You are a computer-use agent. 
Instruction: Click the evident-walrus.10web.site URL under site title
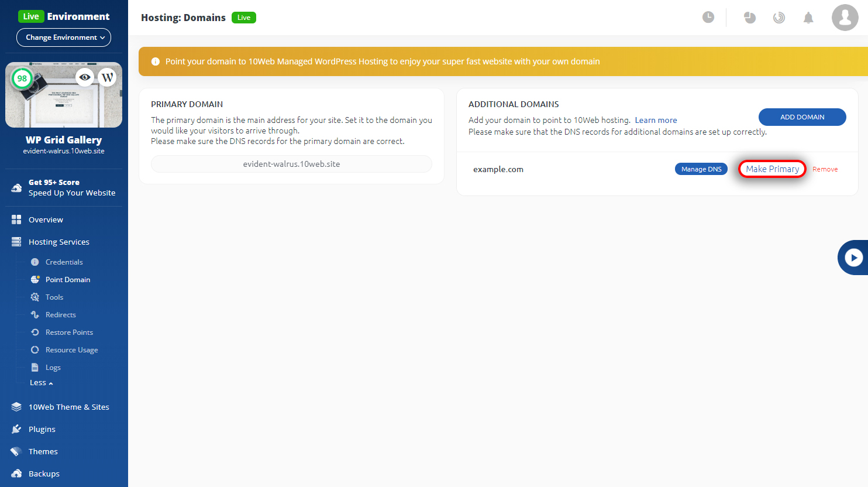tap(64, 151)
